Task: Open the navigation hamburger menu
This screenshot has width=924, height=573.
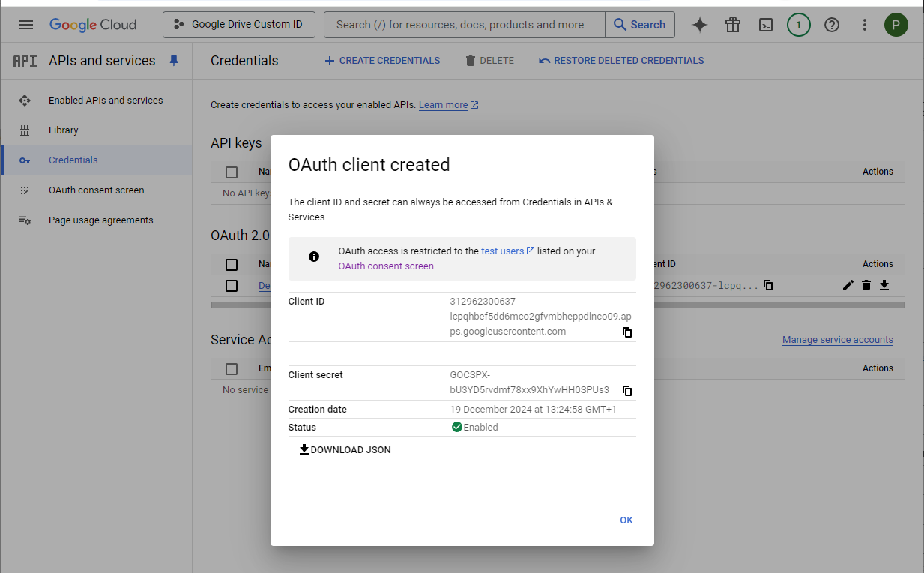Action: point(26,24)
